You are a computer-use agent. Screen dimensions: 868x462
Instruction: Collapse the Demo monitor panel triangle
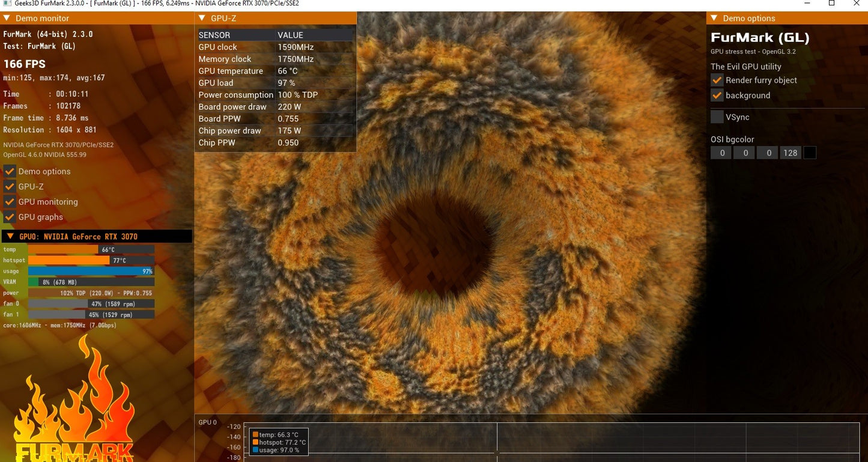click(7, 18)
